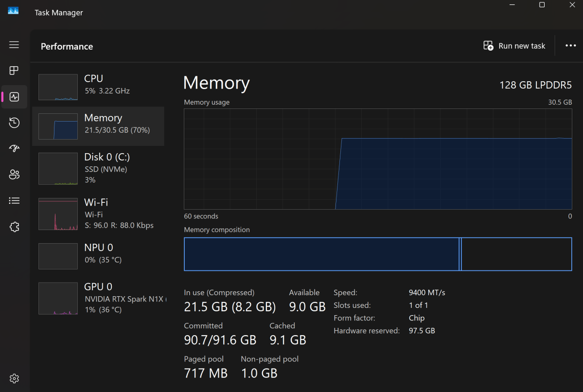The width and height of the screenshot is (583, 392).
Task: Click the Slots used value 1 of 1
Action: tap(418, 305)
